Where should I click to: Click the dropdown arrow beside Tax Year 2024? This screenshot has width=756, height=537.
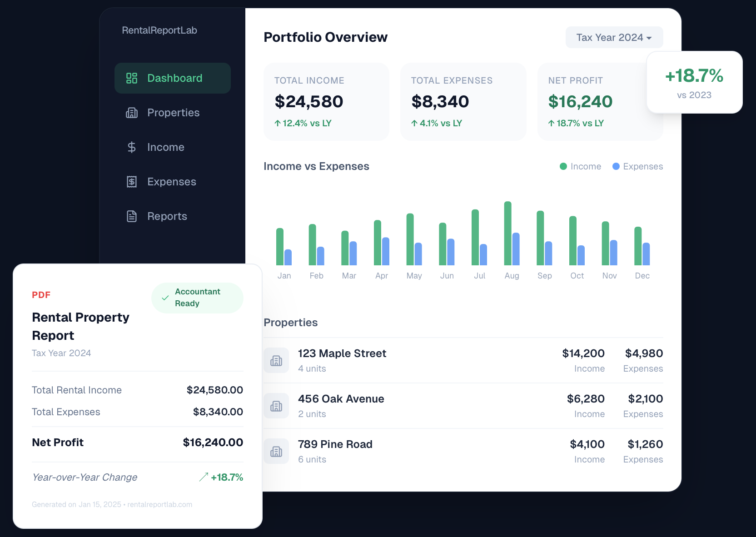(x=649, y=38)
